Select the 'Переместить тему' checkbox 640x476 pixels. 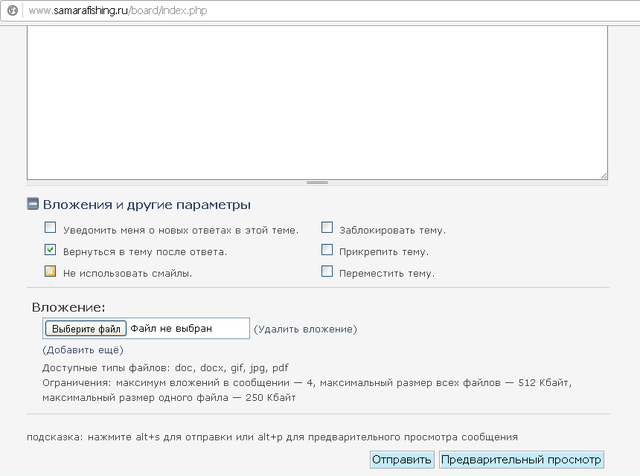(327, 272)
